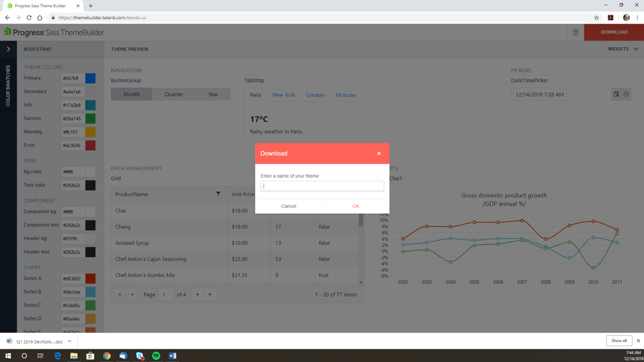Click the red DOWNLOAD button in header
Screen dimensions: 644x362
coord(614,32)
